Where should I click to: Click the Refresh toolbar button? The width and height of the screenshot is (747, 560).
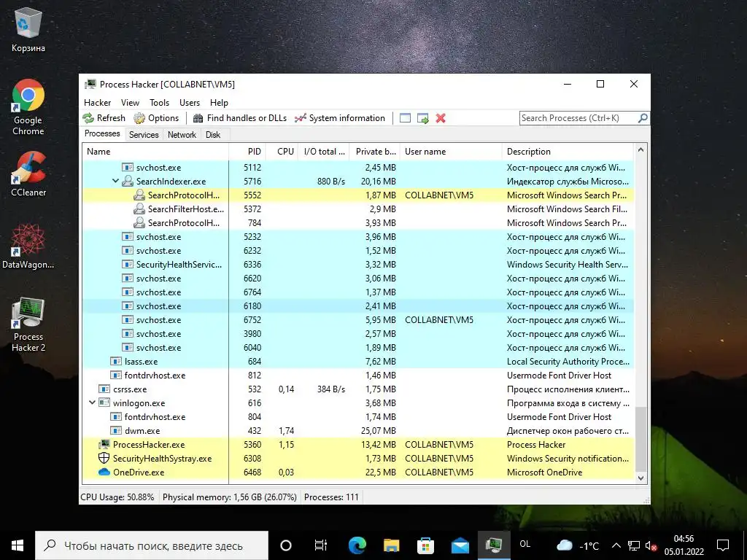104,118
